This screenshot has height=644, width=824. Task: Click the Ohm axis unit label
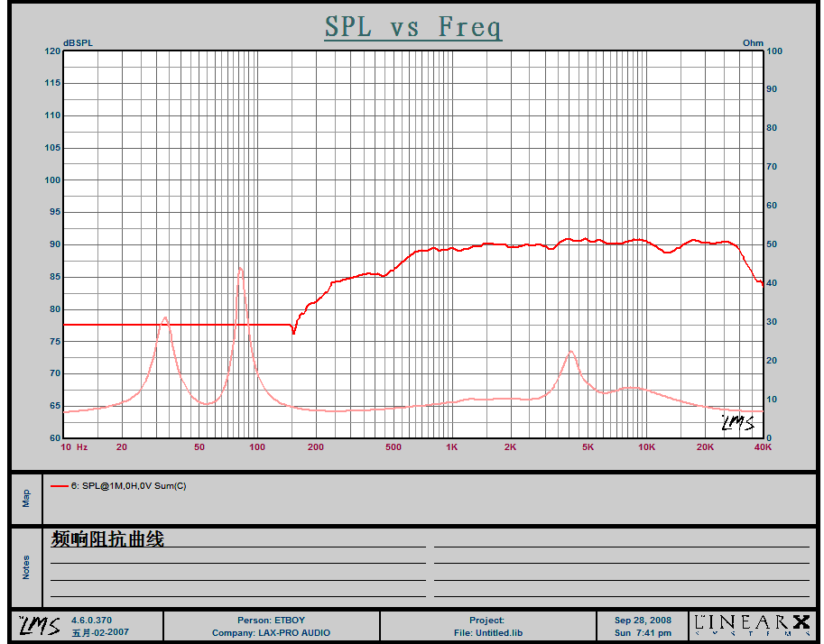[753, 43]
